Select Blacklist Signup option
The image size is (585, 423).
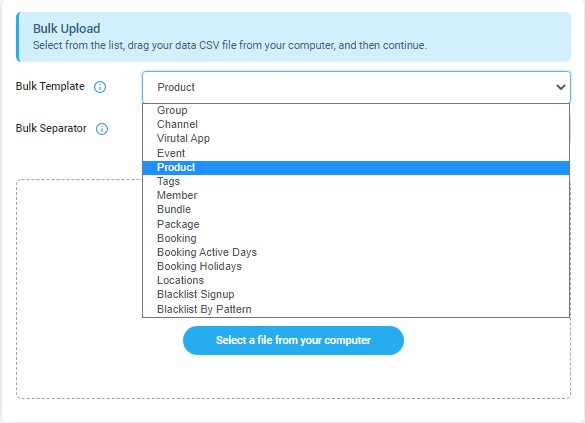356,294
